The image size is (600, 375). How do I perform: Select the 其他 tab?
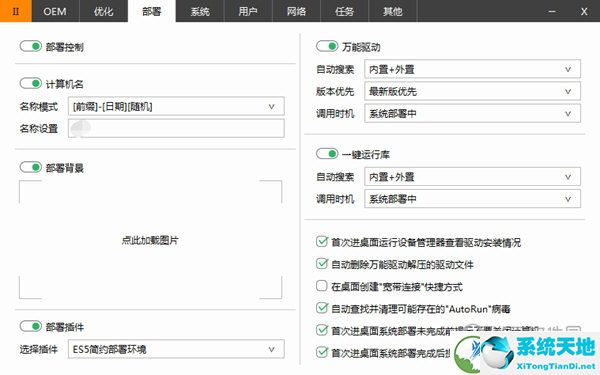(x=393, y=11)
